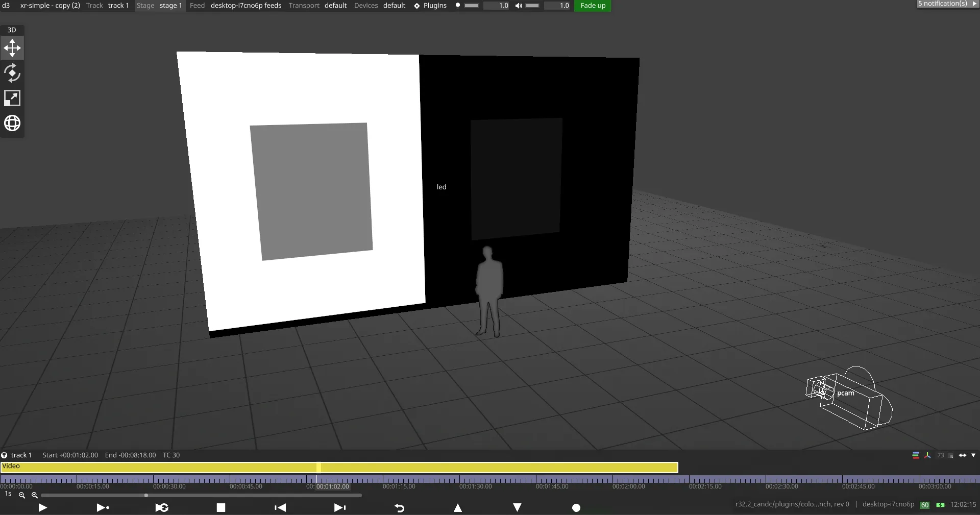980x515 pixels.
Task: Expand the 5 notification(s) panel arrow
Action: click(974, 4)
